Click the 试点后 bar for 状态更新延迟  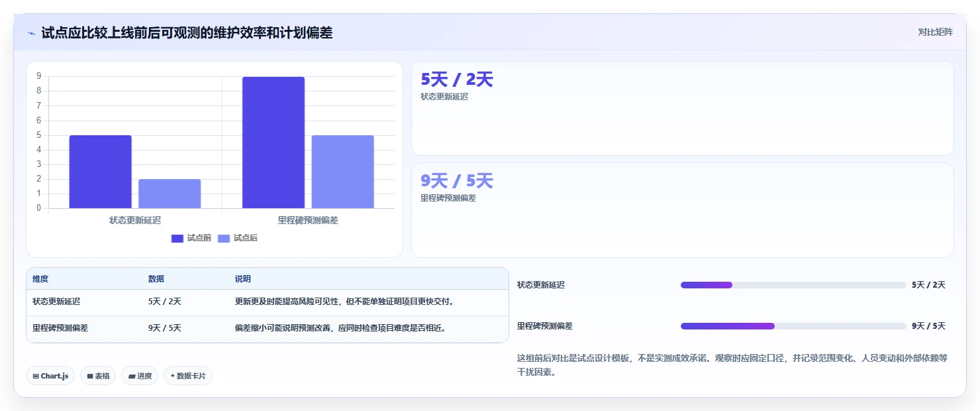point(170,194)
